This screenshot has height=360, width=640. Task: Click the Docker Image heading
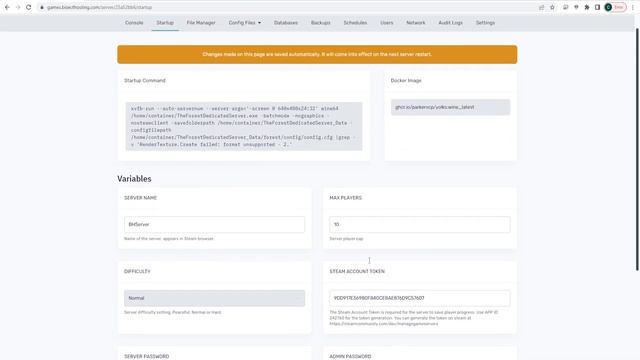coord(406,80)
